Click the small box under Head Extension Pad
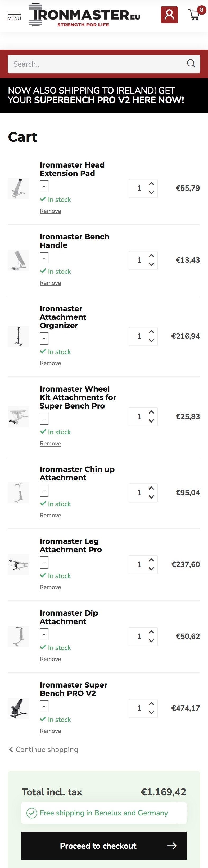Image resolution: width=208 pixels, height=868 pixels. 44,186
